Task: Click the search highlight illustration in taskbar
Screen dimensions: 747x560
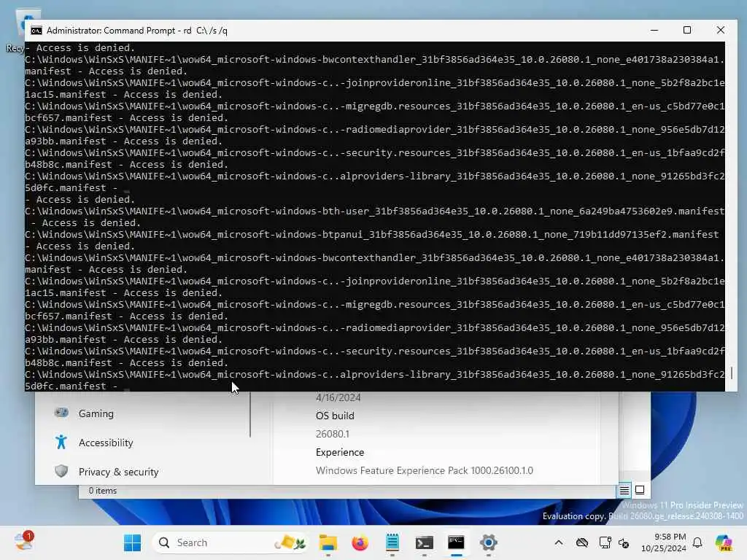Action: (290, 542)
